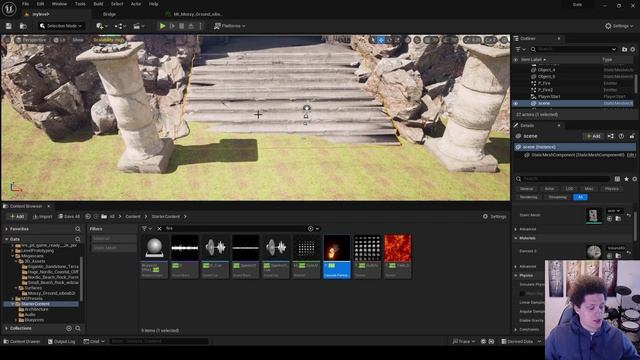Add a new collection with plus icon
Viewport: 640px width, 360px height.
tap(69, 328)
